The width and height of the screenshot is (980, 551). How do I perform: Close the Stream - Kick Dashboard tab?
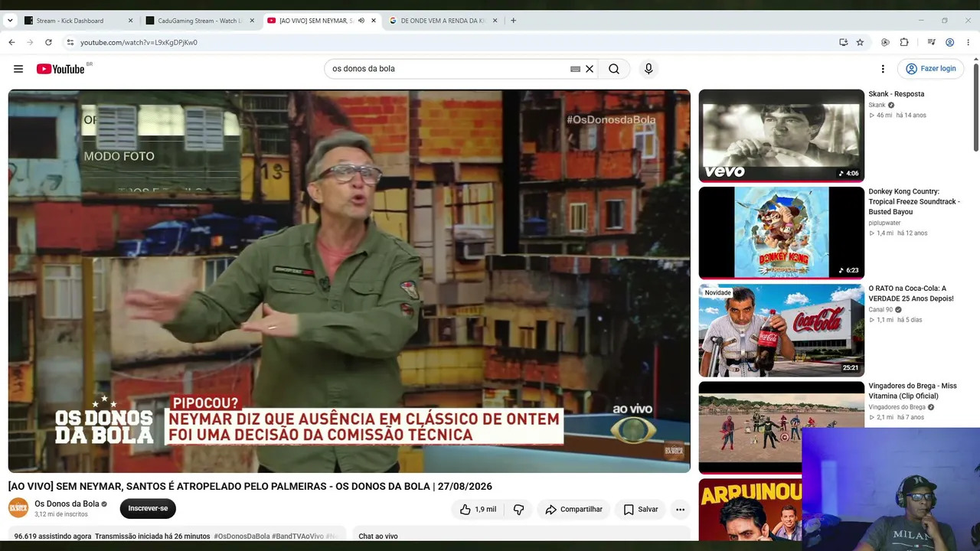[x=130, y=21]
